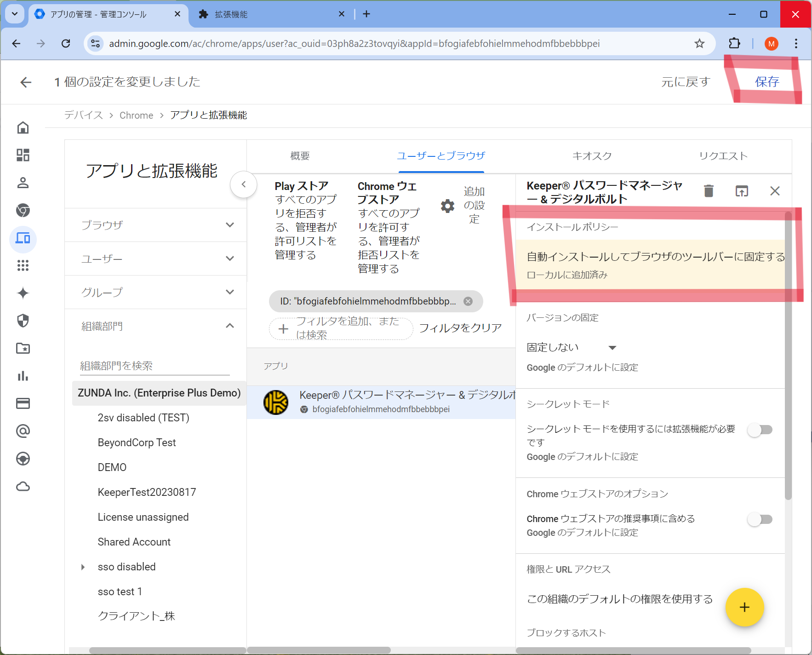812x655 pixels.
Task: Select KeeperTest20230817 org unit
Action: coord(147,492)
